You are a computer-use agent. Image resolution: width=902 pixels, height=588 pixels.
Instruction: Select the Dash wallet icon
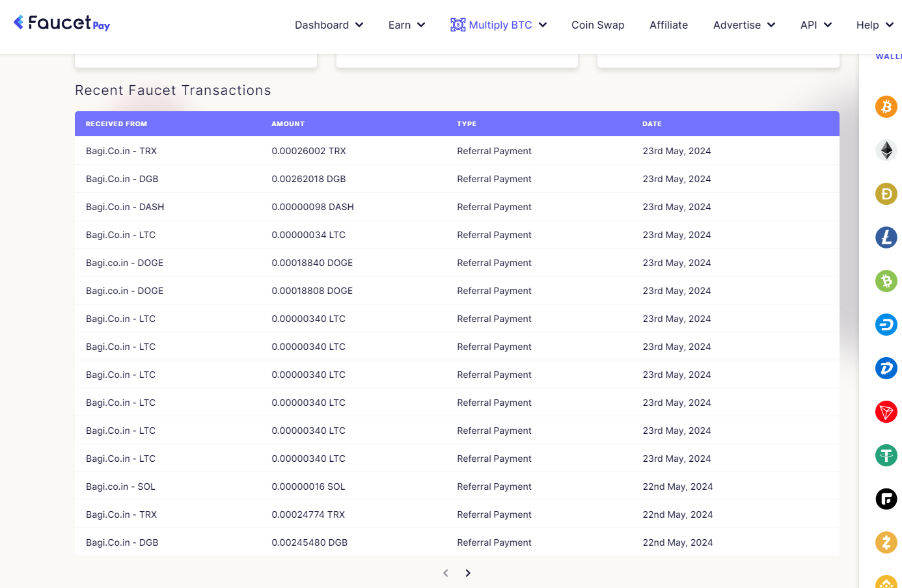coord(886,325)
